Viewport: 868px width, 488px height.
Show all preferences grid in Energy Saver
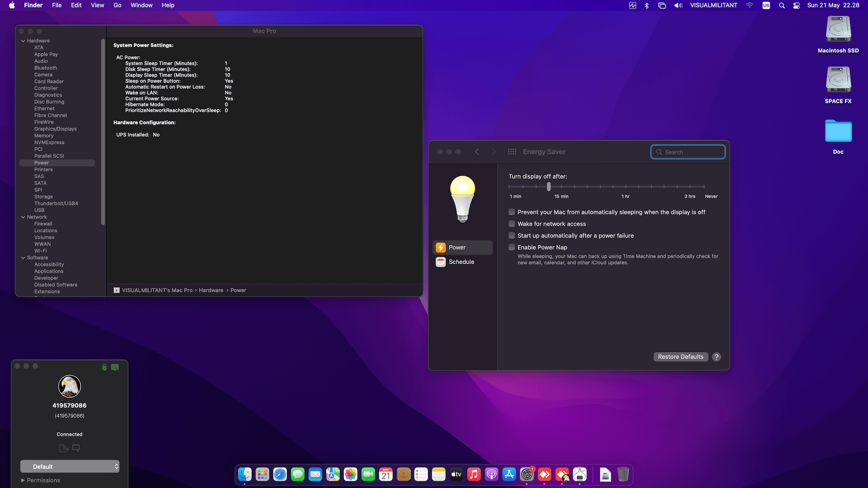coord(512,152)
